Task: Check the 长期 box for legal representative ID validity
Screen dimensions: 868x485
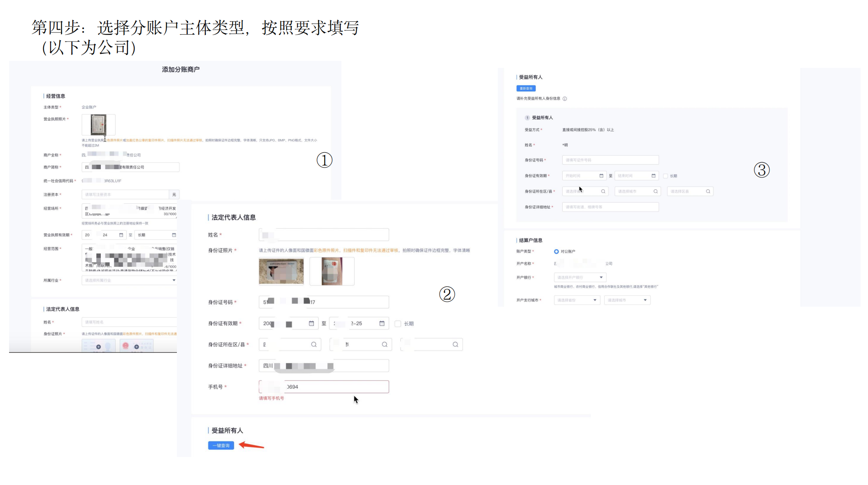Action: (x=398, y=324)
